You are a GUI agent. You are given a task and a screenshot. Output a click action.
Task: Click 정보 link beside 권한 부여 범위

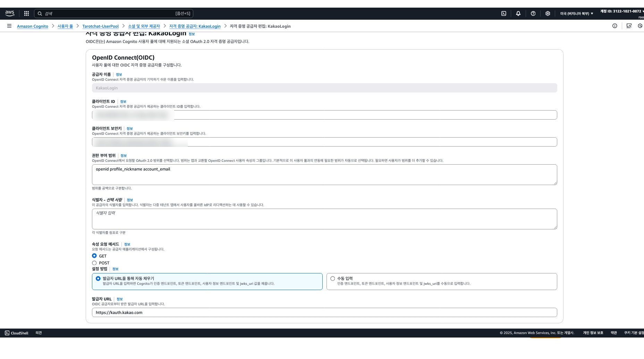(x=124, y=156)
